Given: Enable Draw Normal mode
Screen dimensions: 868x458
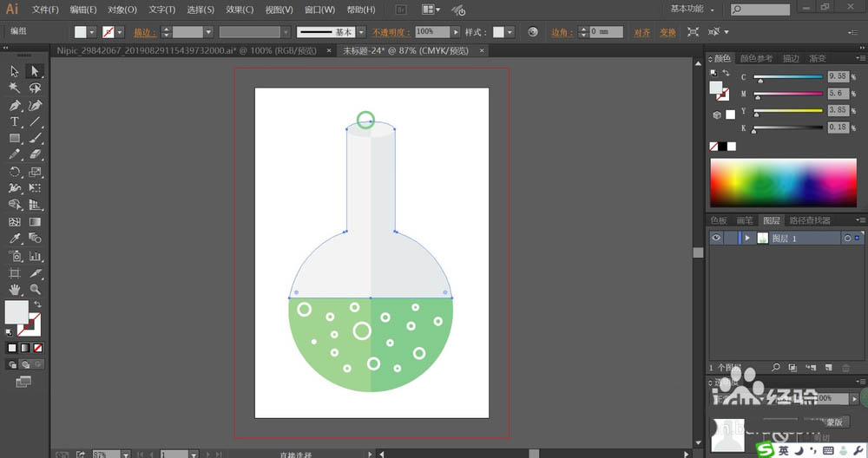Looking at the screenshot, I should [x=12, y=364].
